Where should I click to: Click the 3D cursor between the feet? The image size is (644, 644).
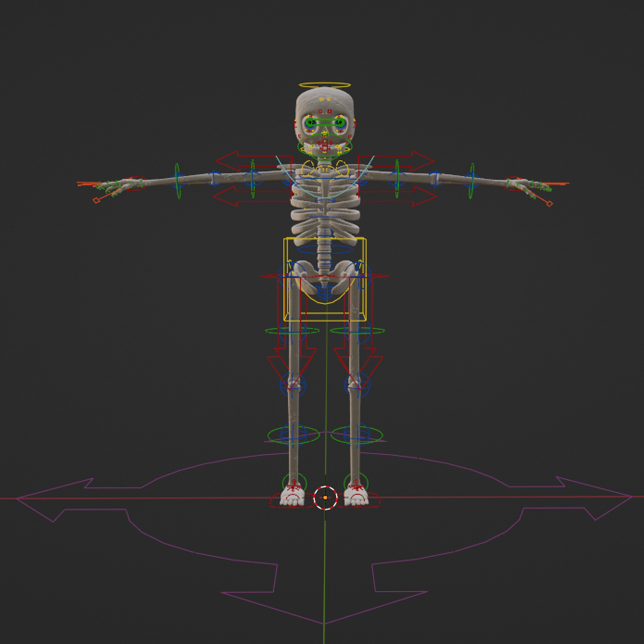pos(326,498)
